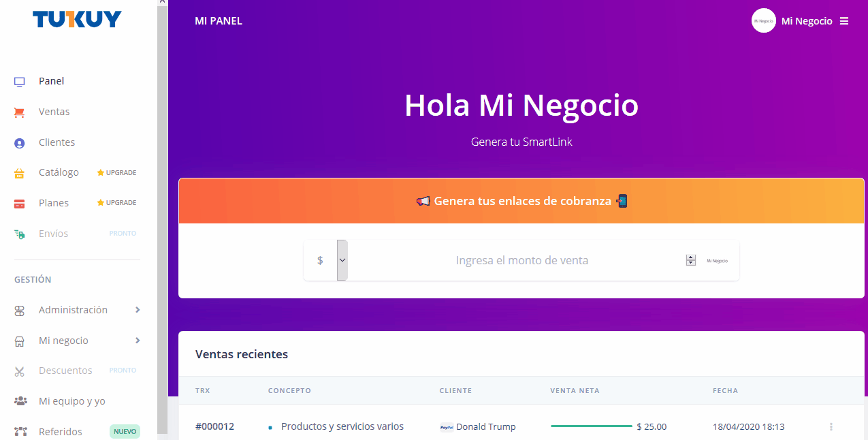Expand the Administración submenu

click(138, 310)
